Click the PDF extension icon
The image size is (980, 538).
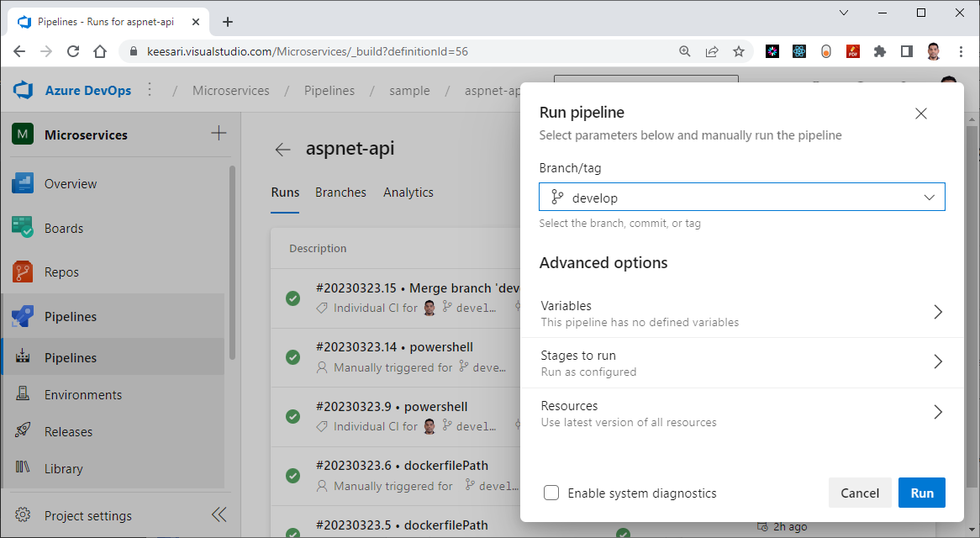853,51
